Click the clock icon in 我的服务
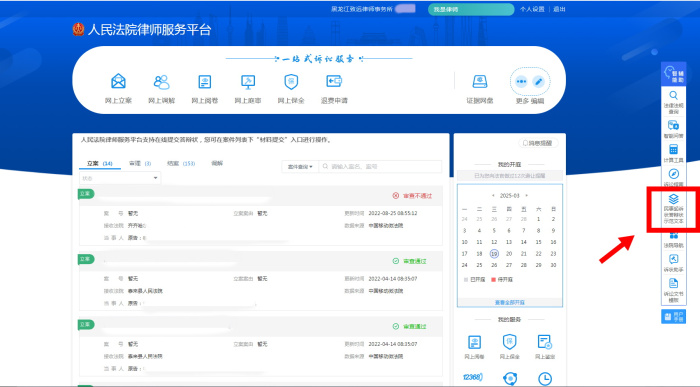The width and height of the screenshot is (700, 387). coord(545,379)
